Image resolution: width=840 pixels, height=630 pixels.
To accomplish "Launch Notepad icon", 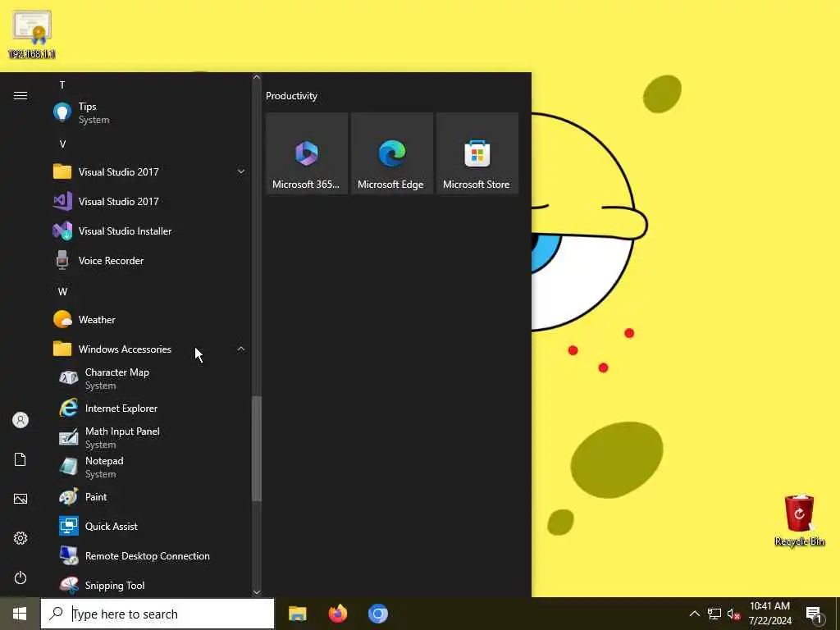I will [69, 467].
